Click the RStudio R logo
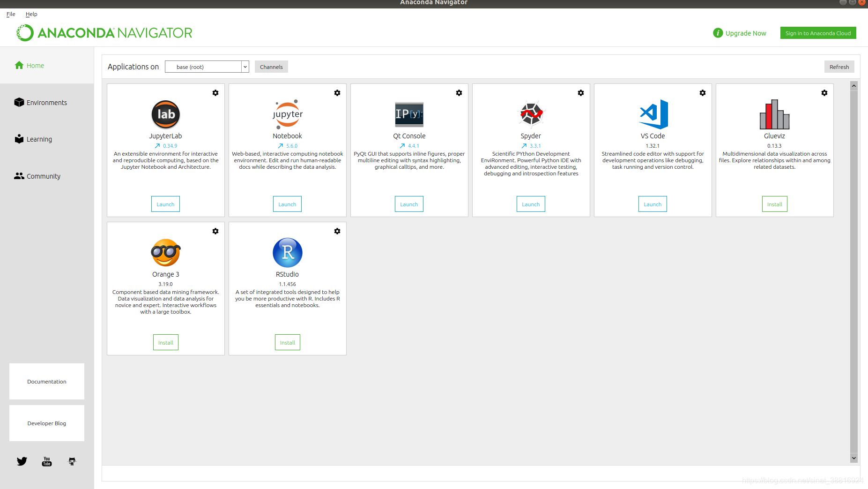The image size is (868, 489). tap(288, 253)
